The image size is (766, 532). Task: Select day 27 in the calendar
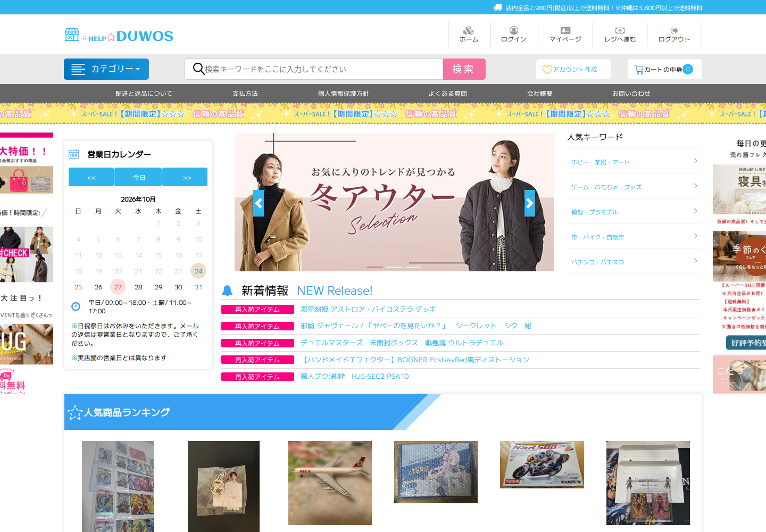coord(118,287)
